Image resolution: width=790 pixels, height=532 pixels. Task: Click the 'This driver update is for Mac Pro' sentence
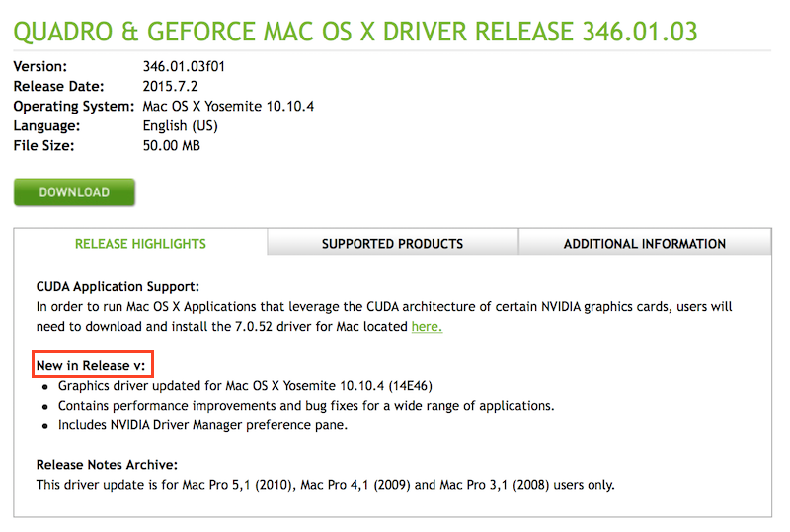click(x=326, y=485)
